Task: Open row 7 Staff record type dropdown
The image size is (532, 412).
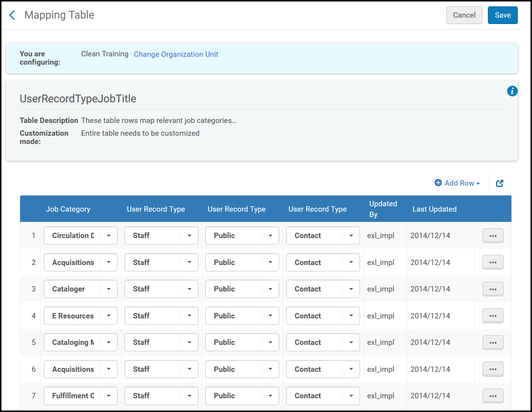Action: click(x=161, y=396)
